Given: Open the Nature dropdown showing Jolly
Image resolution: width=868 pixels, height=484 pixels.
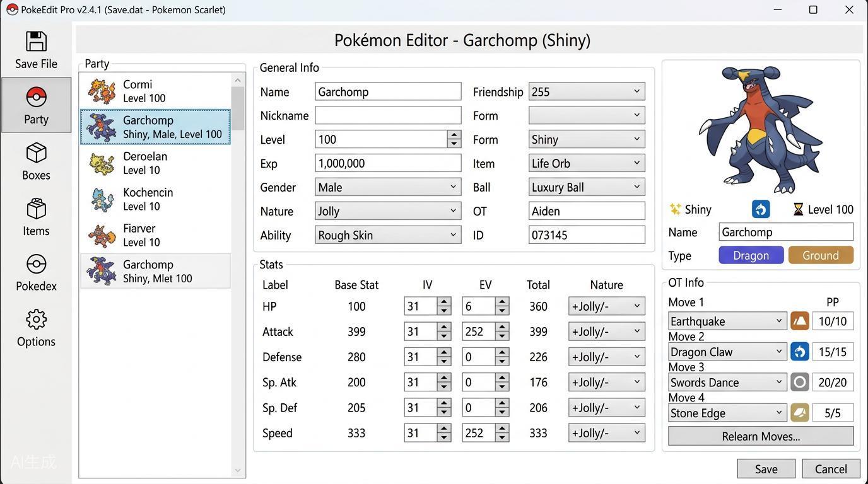Looking at the screenshot, I should pyautogui.click(x=388, y=211).
